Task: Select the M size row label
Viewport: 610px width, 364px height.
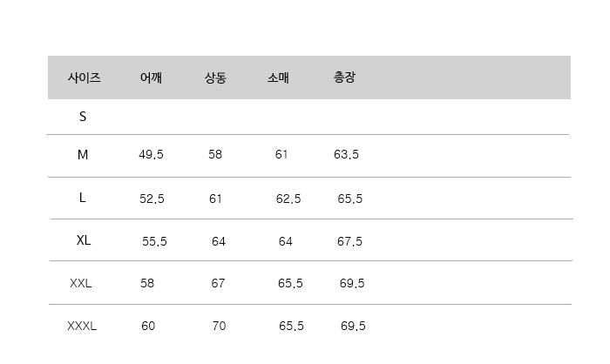Action: click(83, 155)
